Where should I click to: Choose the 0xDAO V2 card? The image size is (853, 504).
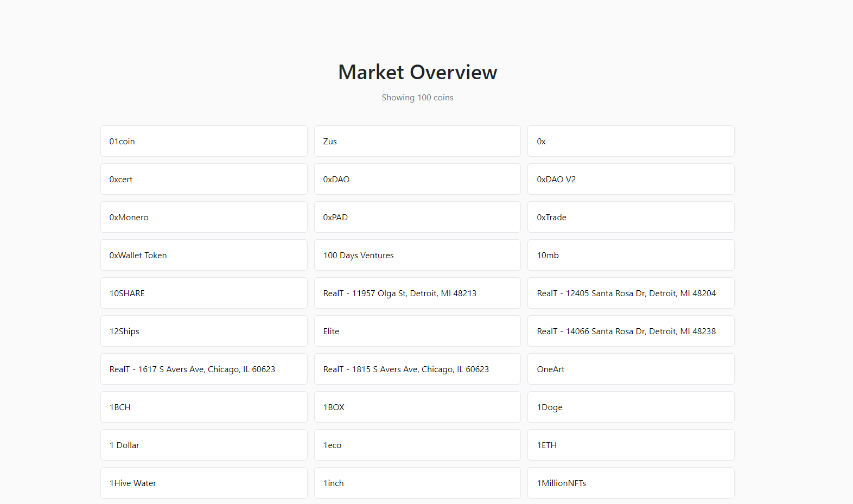[x=631, y=179]
